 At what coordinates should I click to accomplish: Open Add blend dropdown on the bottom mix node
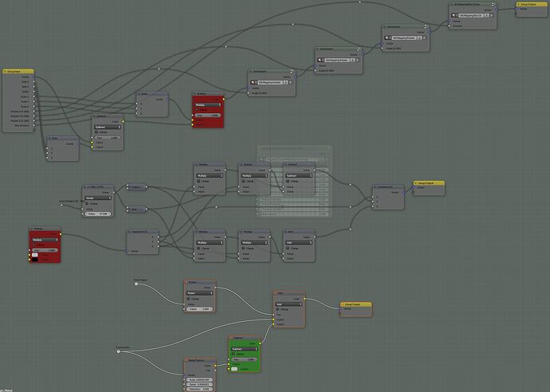pos(289,304)
